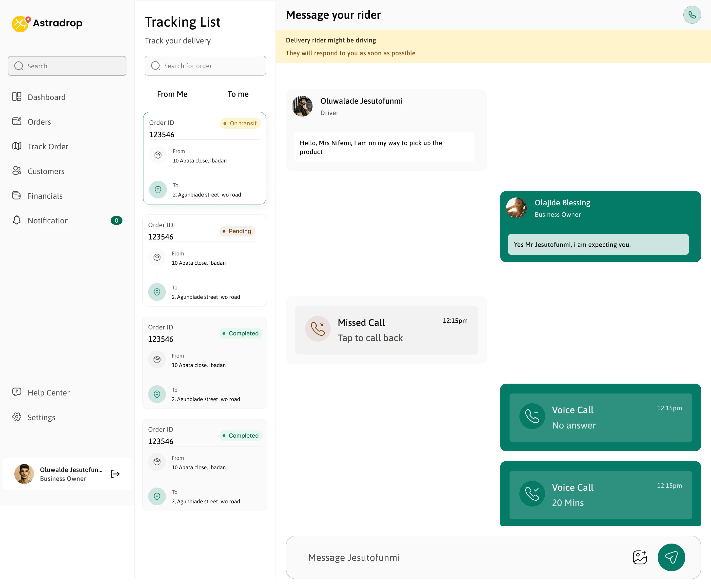The height and width of the screenshot is (588, 711).
Task: Select the From Me tab
Action: pyautogui.click(x=172, y=94)
